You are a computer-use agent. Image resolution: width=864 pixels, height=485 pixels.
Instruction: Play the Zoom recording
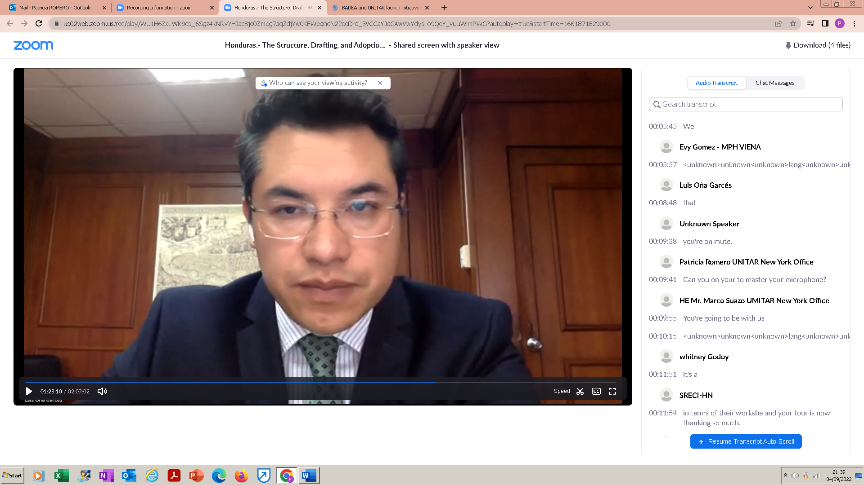coord(29,391)
